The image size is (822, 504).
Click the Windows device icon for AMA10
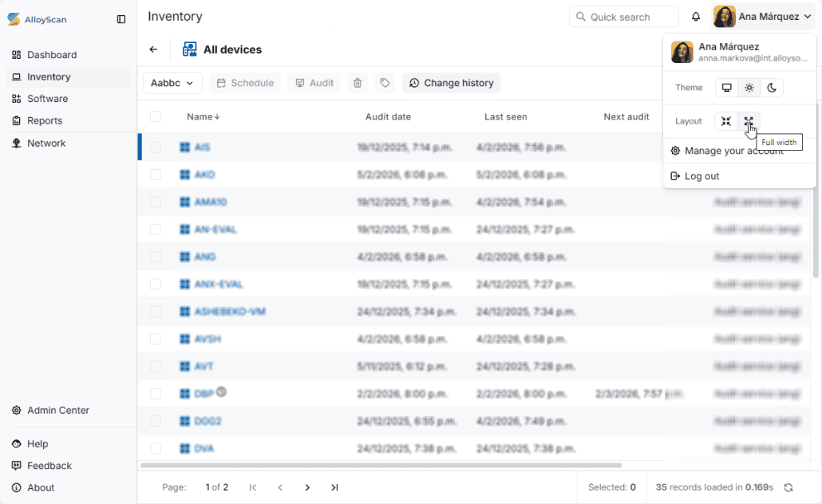(x=184, y=202)
